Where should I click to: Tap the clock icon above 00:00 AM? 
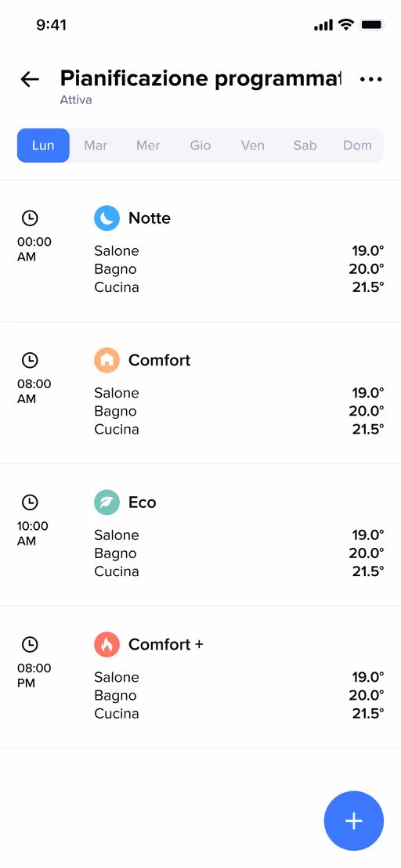click(30, 218)
